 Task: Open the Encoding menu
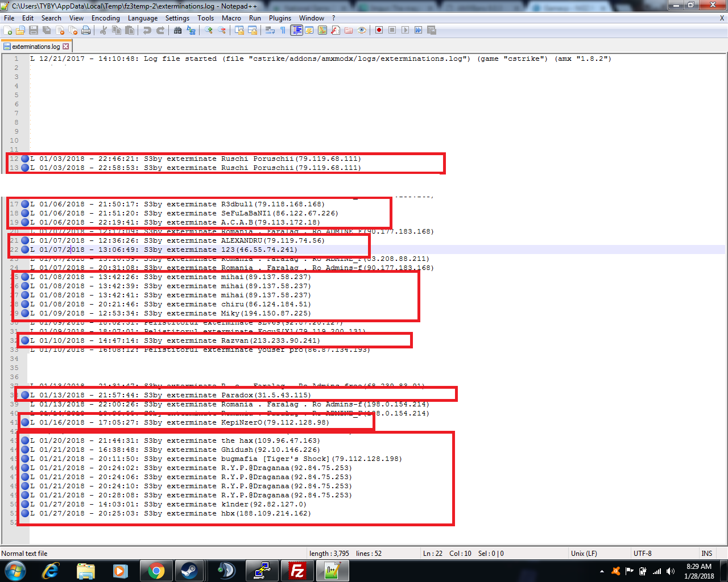[105, 18]
